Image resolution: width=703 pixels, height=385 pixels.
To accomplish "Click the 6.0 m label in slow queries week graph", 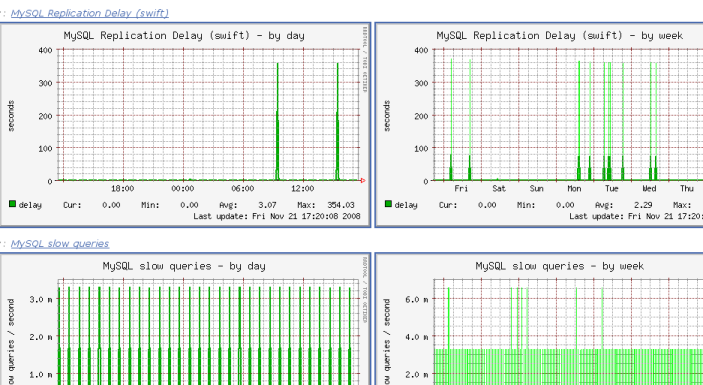I will [417, 299].
